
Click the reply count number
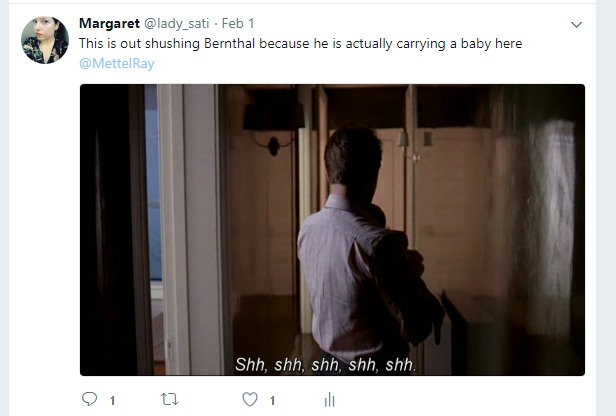pos(112,401)
